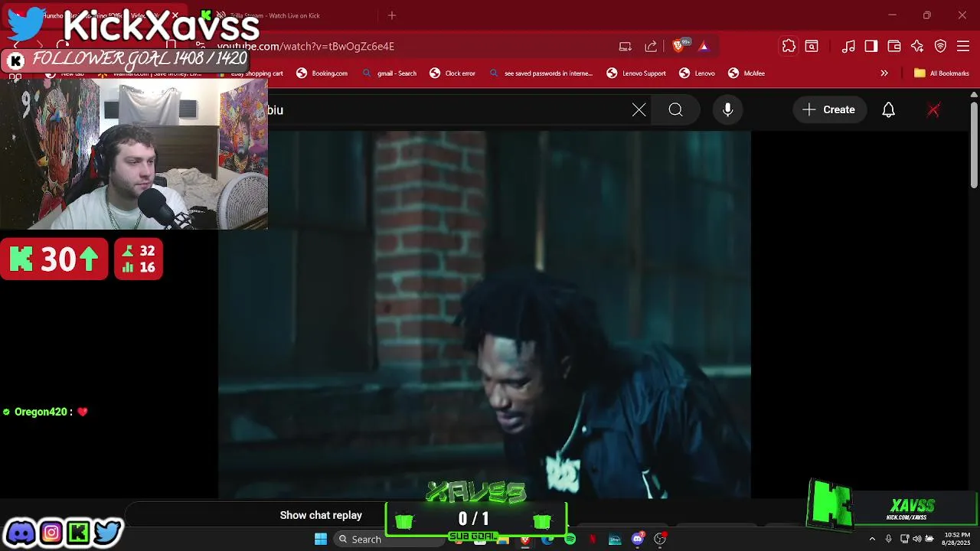The width and height of the screenshot is (980, 551).
Task: Show hidden system tray icons
Action: point(871,539)
